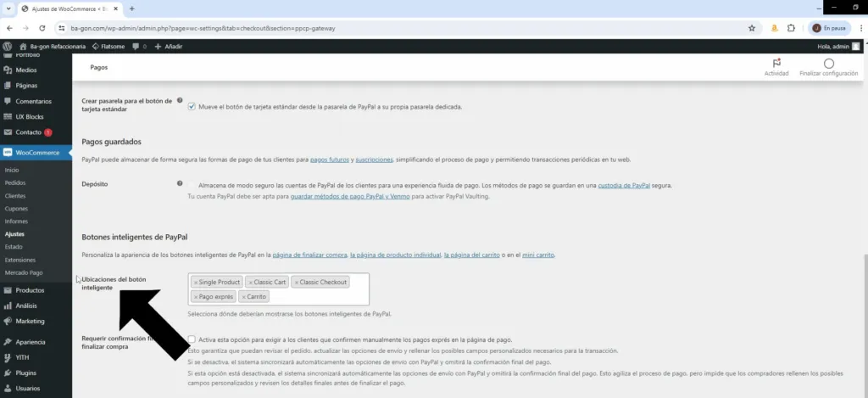868x398 pixels.
Task: Go to the Estado submenu
Action: pyautogui.click(x=14, y=247)
